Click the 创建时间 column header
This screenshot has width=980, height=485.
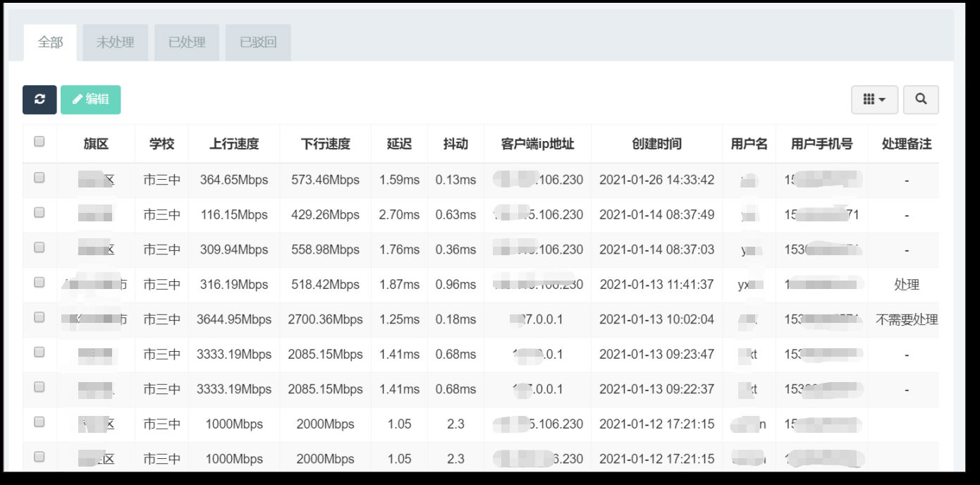pyautogui.click(x=656, y=143)
